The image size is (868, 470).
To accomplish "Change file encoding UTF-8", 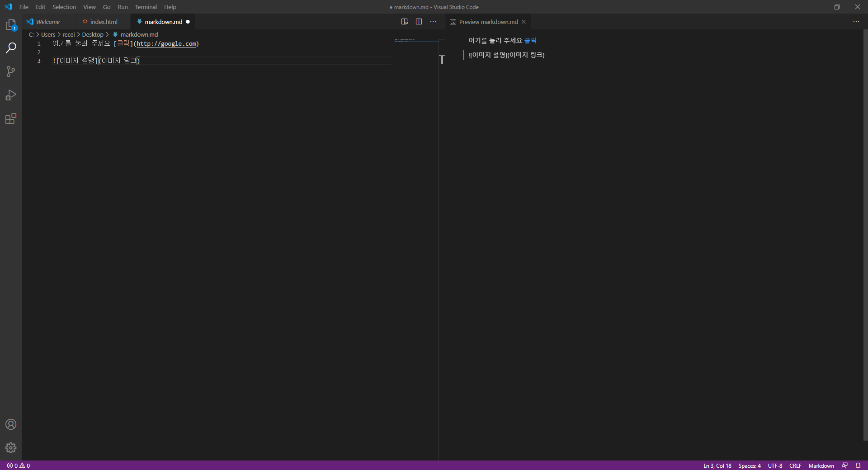I will point(775,465).
